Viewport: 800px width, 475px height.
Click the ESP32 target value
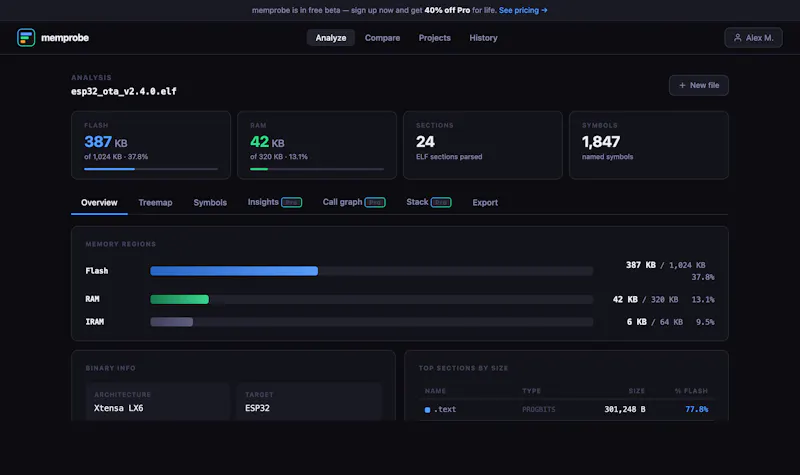[257, 408]
